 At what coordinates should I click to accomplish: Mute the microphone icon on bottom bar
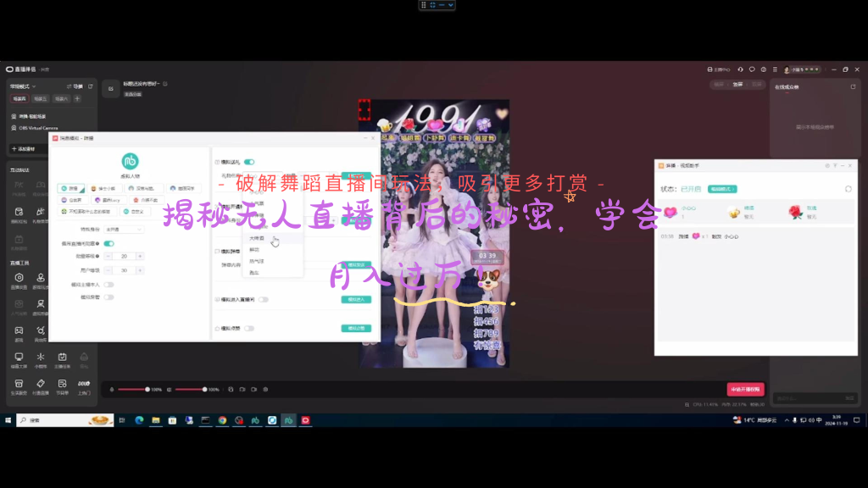click(x=112, y=390)
